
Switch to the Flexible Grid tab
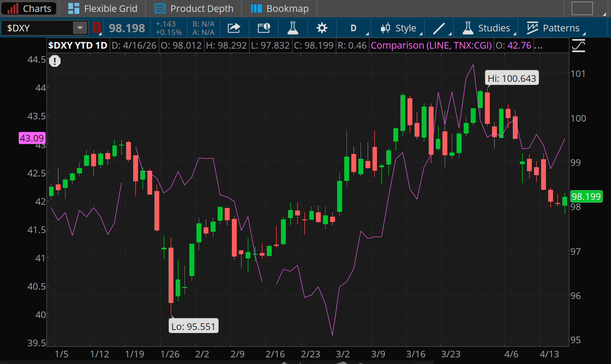pos(104,8)
